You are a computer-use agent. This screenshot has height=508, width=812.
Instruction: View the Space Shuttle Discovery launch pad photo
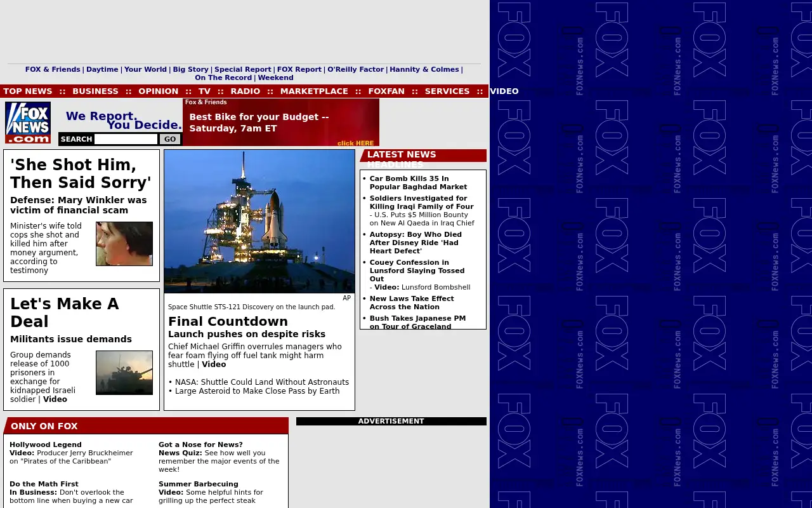pyautogui.click(x=259, y=222)
